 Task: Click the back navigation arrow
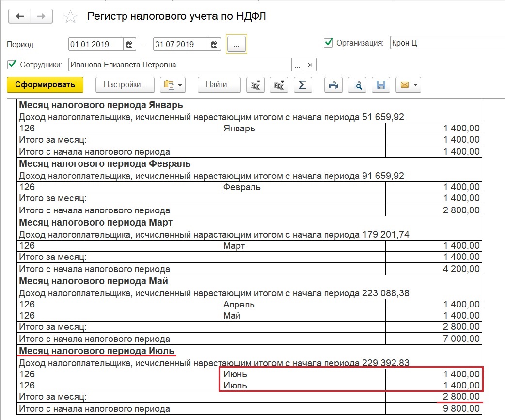[x=20, y=16]
